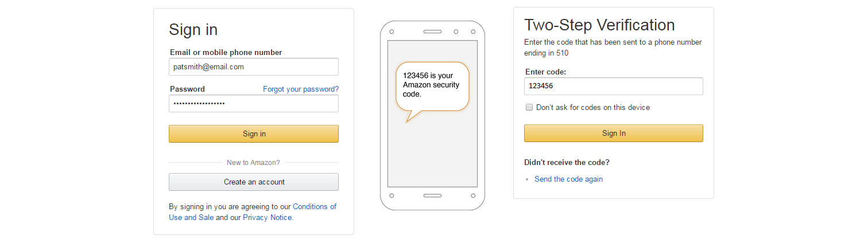Viewport: 868px width, 247px height.
Task: Tap the phone's top speaker slot
Action: (x=432, y=32)
